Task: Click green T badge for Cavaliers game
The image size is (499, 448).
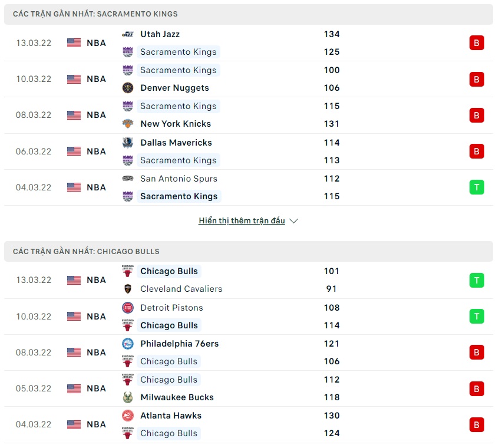Action: [477, 280]
